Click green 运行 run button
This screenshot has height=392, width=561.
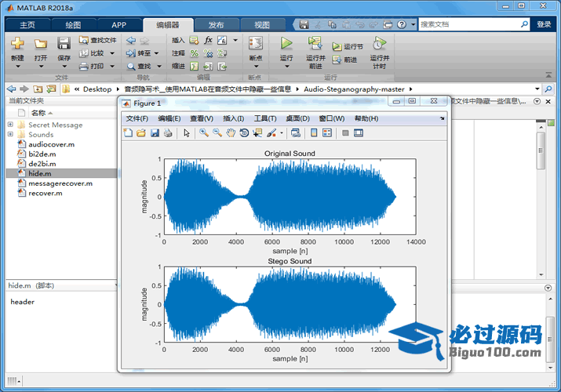tap(286, 43)
